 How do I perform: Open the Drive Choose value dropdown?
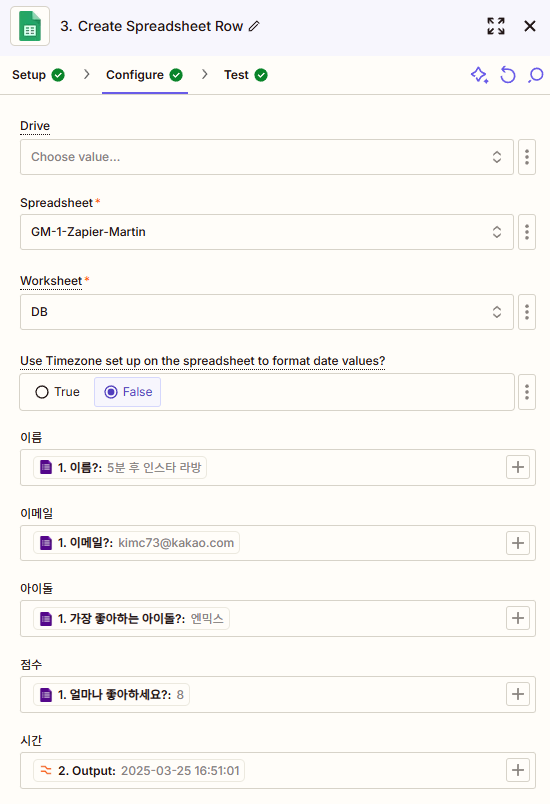point(267,157)
